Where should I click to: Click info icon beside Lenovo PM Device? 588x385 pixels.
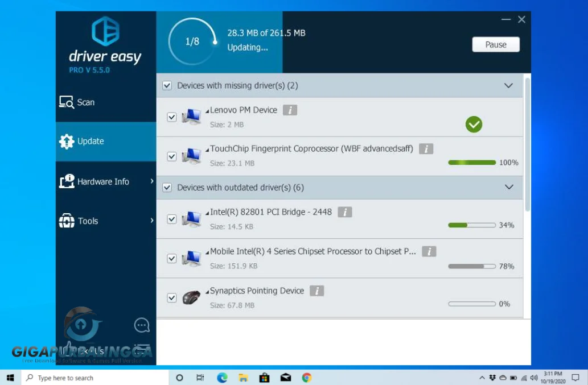pyautogui.click(x=290, y=110)
